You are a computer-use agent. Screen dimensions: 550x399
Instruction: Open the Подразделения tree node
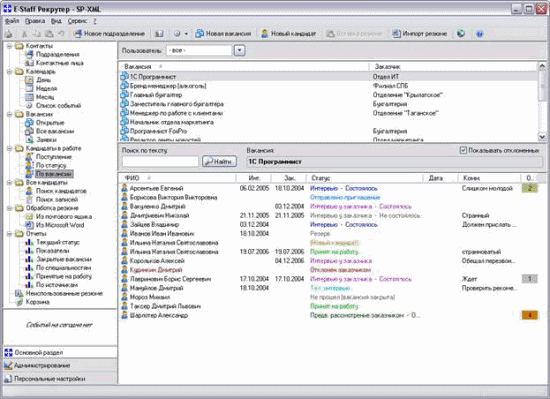(58, 54)
